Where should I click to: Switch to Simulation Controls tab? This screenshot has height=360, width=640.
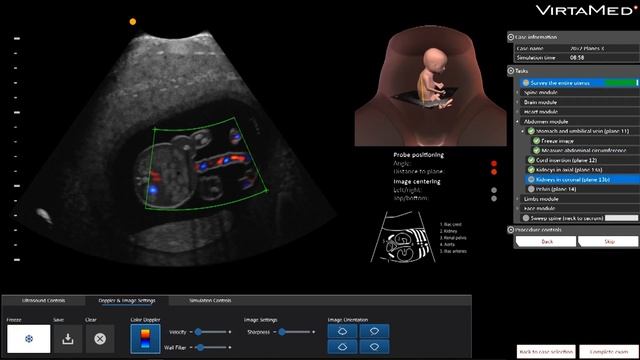point(210,300)
